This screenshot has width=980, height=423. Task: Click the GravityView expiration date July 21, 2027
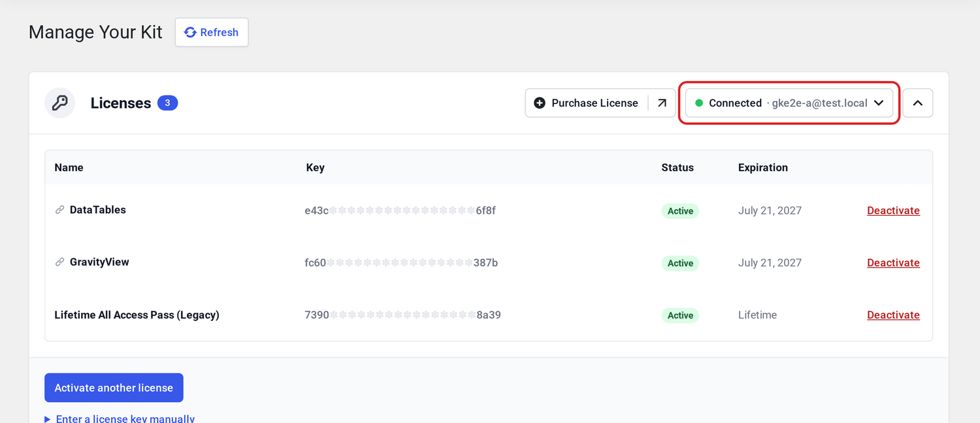770,263
